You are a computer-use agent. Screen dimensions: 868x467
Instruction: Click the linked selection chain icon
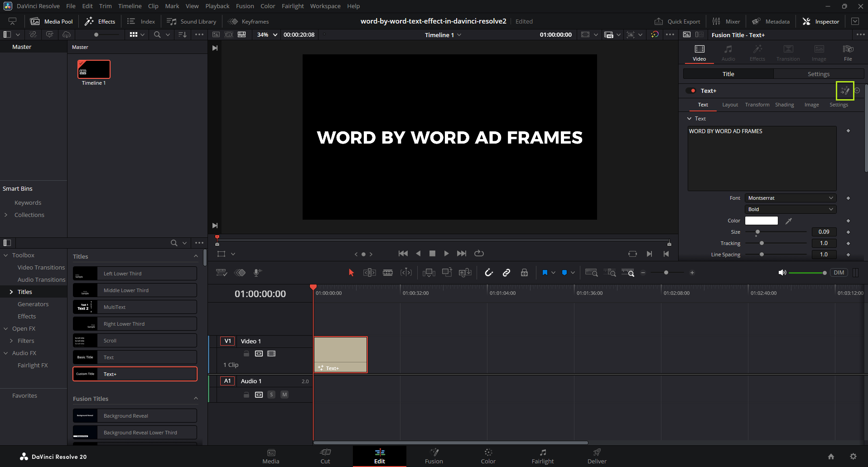tap(506, 273)
